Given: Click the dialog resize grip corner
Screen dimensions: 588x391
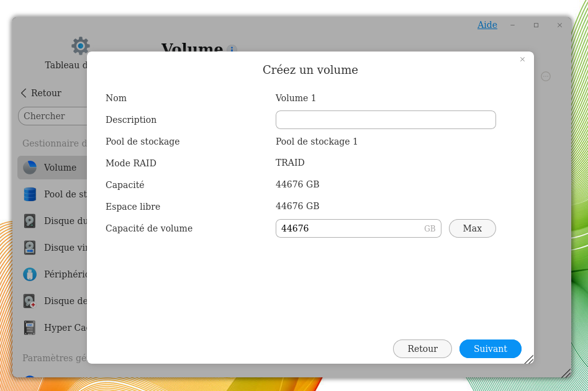Looking at the screenshot, I should tap(528, 359).
